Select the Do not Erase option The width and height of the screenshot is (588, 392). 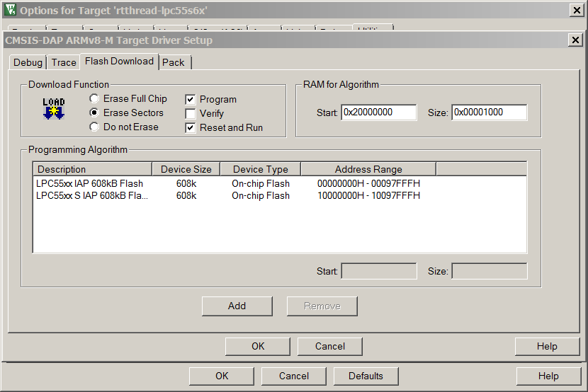pos(94,127)
